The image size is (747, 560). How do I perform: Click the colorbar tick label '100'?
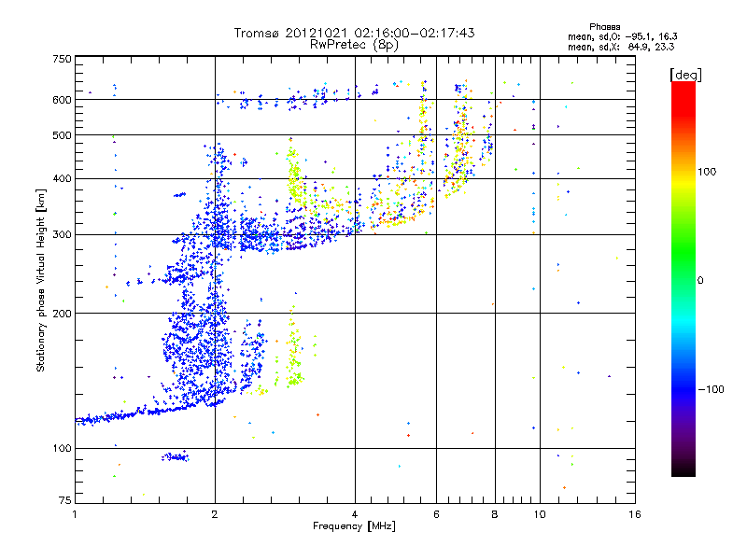click(x=707, y=172)
